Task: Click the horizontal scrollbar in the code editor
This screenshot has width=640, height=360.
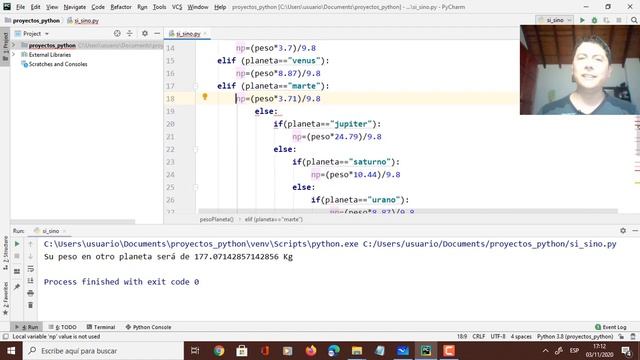Action: click(x=408, y=211)
